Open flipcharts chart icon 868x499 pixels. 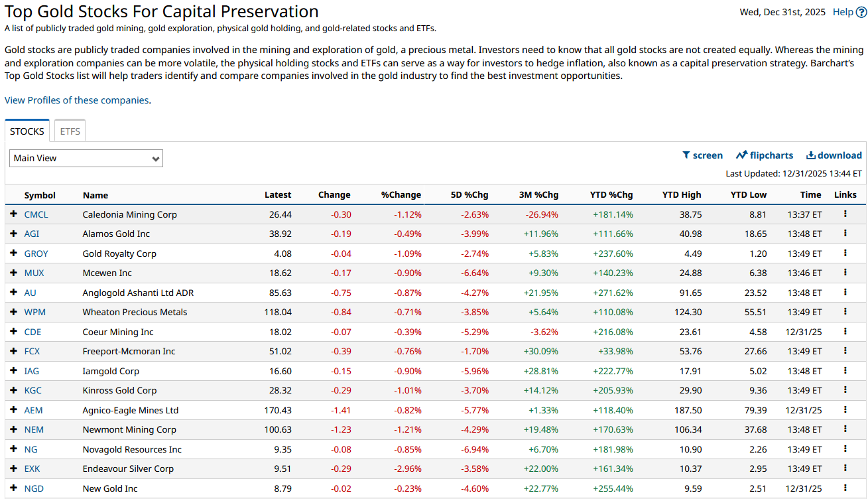coord(741,155)
